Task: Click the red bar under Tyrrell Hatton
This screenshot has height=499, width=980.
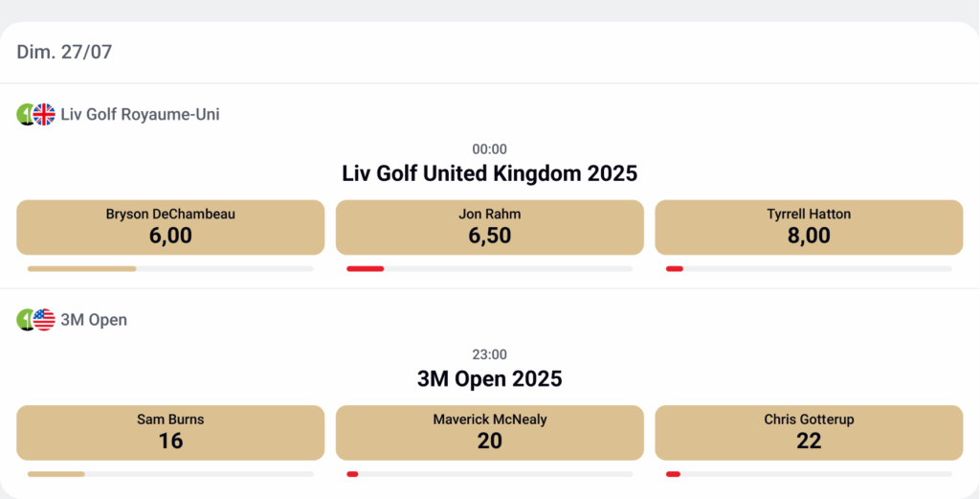Action: coord(675,269)
